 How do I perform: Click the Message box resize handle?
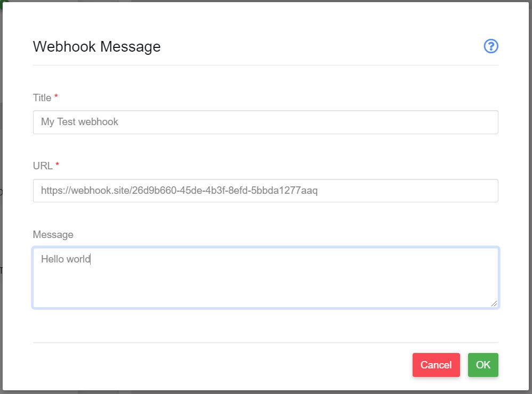click(x=494, y=303)
